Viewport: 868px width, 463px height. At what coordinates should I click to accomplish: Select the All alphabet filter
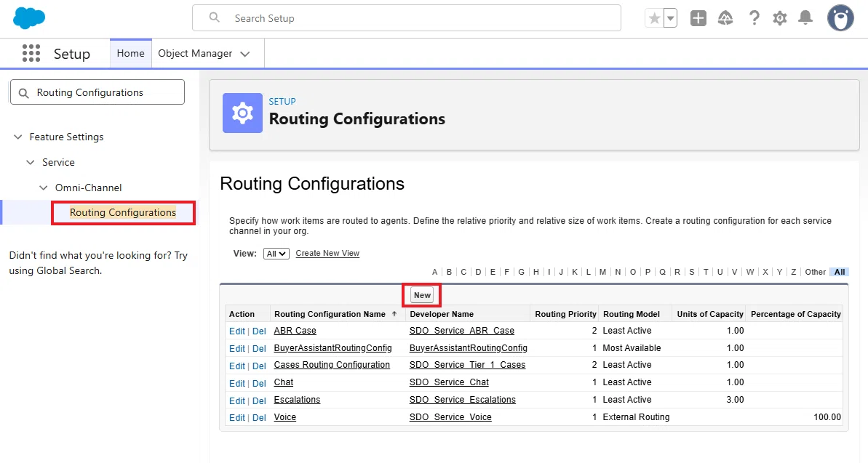point(840,272)
